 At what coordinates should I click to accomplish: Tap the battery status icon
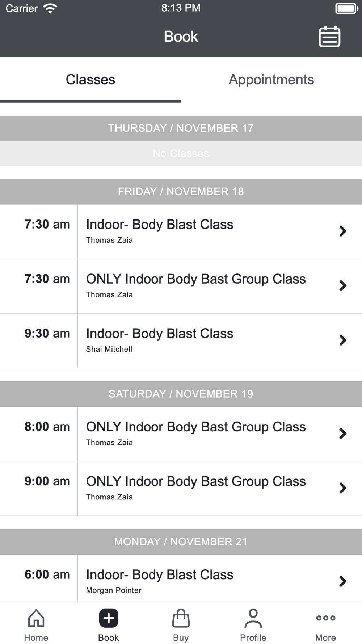click(x=346, y=8)
